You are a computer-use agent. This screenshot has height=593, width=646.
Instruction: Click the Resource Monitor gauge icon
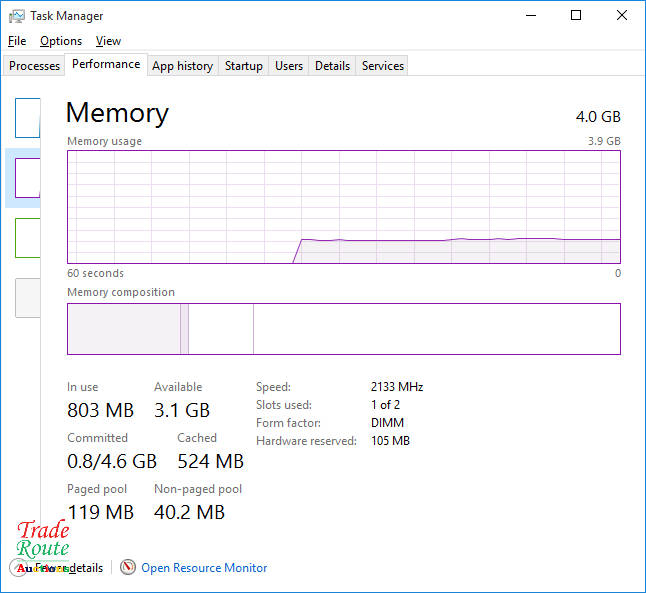tap(128, 568)
